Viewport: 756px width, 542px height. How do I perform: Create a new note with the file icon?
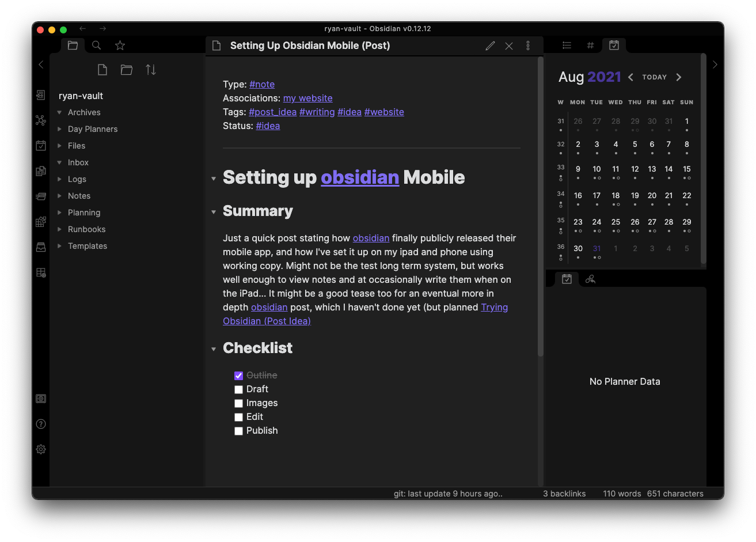click(102, 70)
